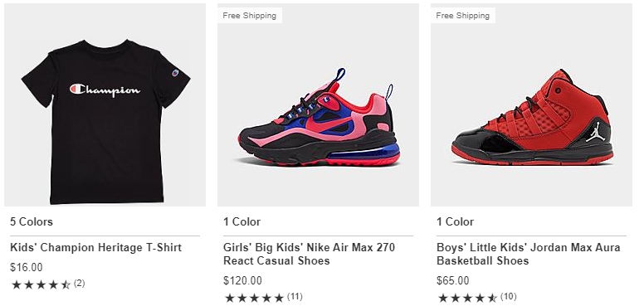This screenshot has height=306, width=644.
Task: Open the (11) reviews count for Nike shoes
Action: [x=295, y=297]
